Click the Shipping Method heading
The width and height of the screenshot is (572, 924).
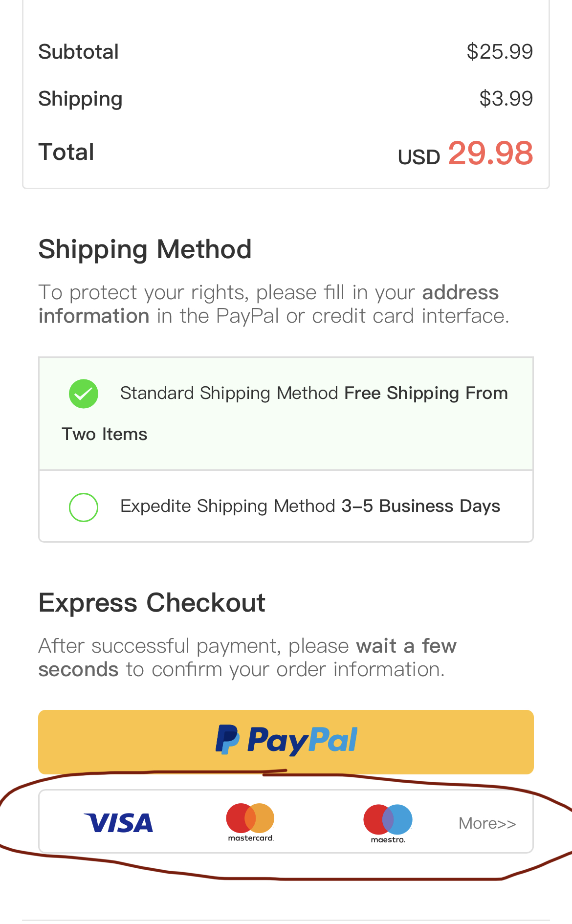[x=145, y=250]
